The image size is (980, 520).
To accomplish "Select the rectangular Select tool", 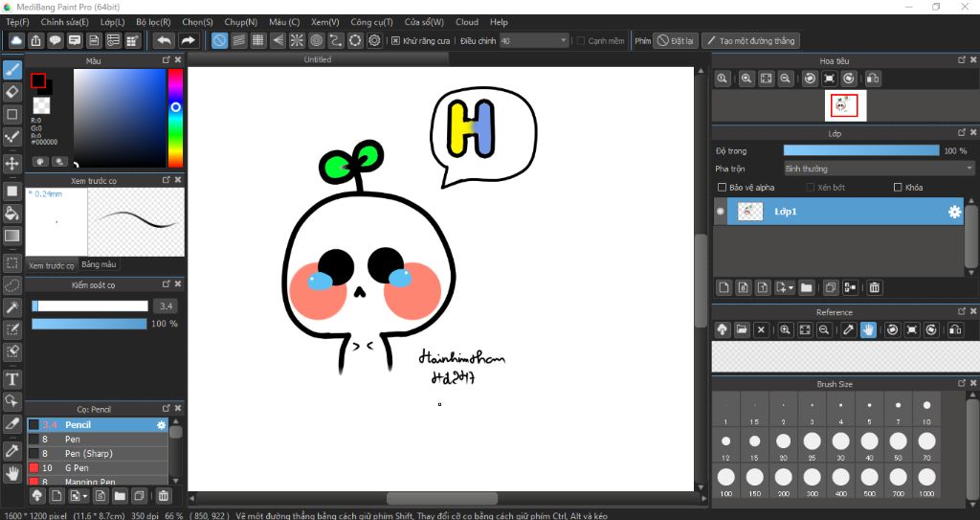I will coord(11,262).
